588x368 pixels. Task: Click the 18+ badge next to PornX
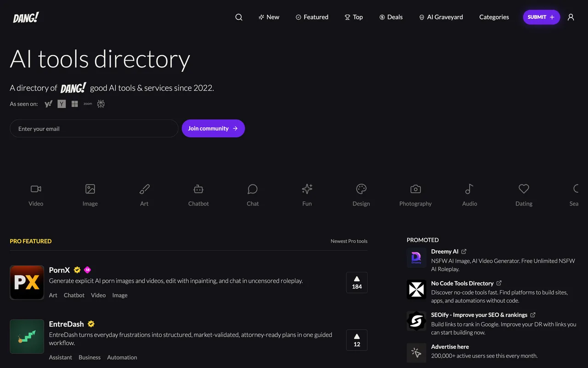click(87, 270)
